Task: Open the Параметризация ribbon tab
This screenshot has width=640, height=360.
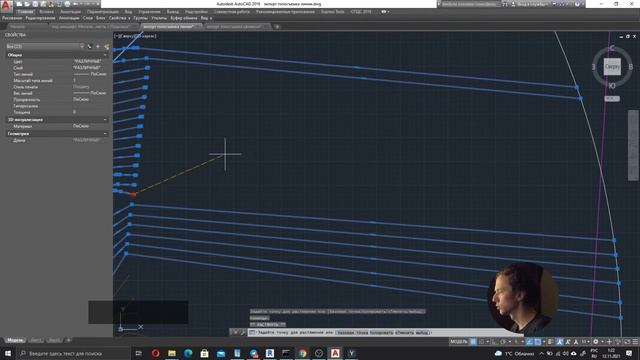Action: tap(103, 12)
